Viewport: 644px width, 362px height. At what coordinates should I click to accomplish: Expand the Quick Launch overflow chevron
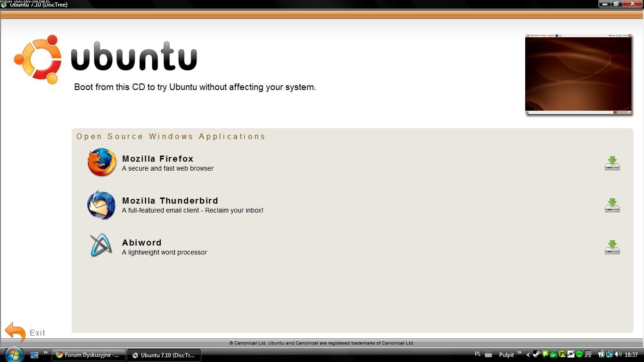(46, 353)
